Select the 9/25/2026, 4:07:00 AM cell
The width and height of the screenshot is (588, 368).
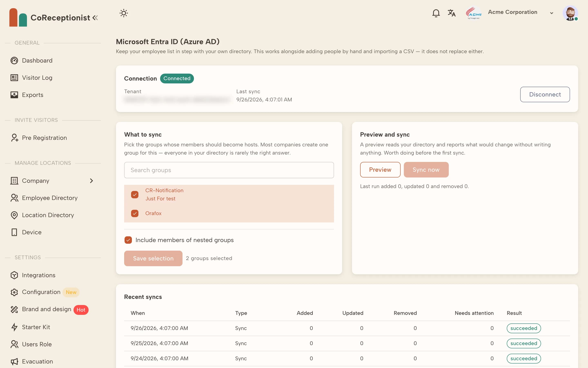(x=159, y=343)
